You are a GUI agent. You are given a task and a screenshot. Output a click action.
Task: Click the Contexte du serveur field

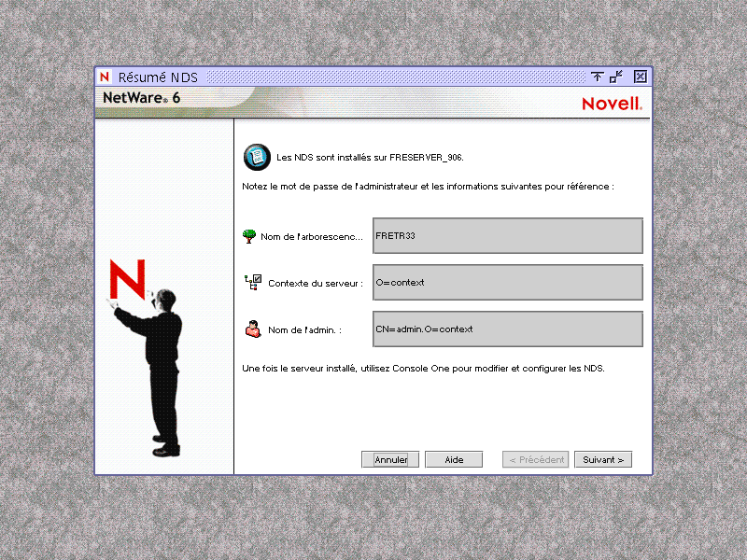(508, 283)
